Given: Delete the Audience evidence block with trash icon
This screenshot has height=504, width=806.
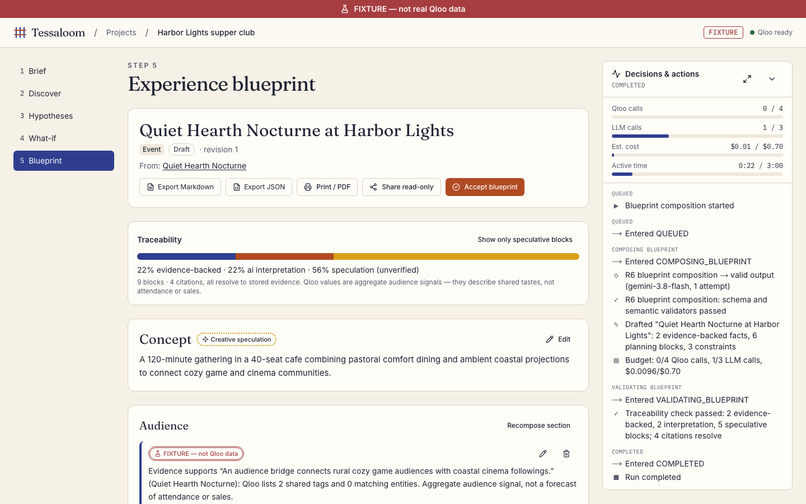Looking at the screenshot, I should click(566, 454).
